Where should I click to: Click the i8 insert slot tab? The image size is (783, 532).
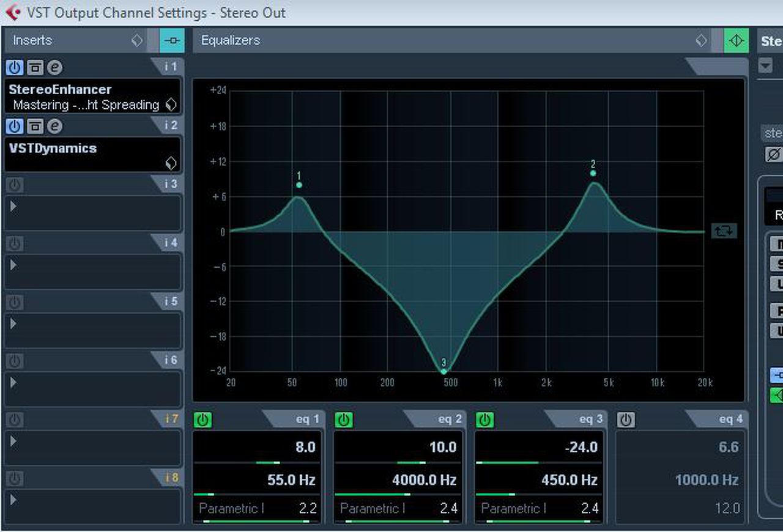click(167, 478)
